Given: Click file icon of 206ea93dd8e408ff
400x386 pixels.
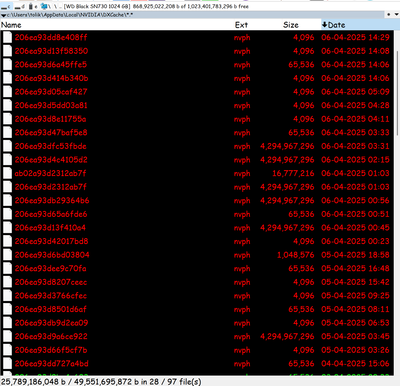Looking at the screenshot, I should (x=7, y=37).
